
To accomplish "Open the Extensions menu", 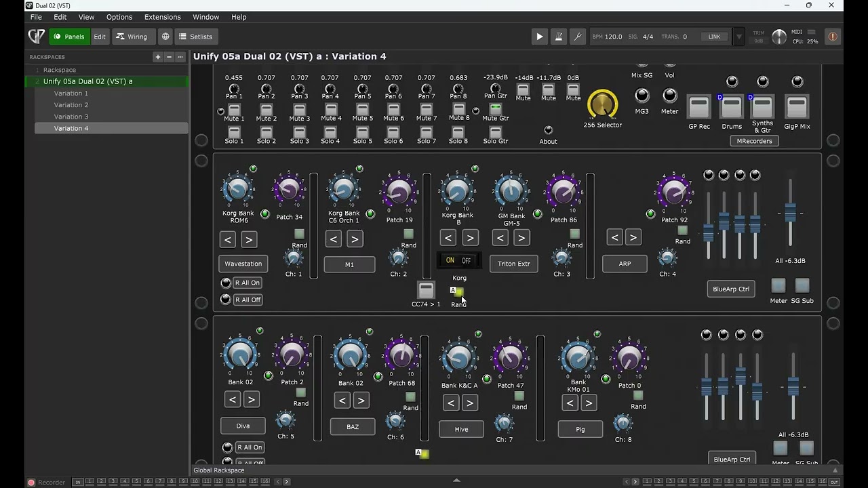I will pos(163,17).
